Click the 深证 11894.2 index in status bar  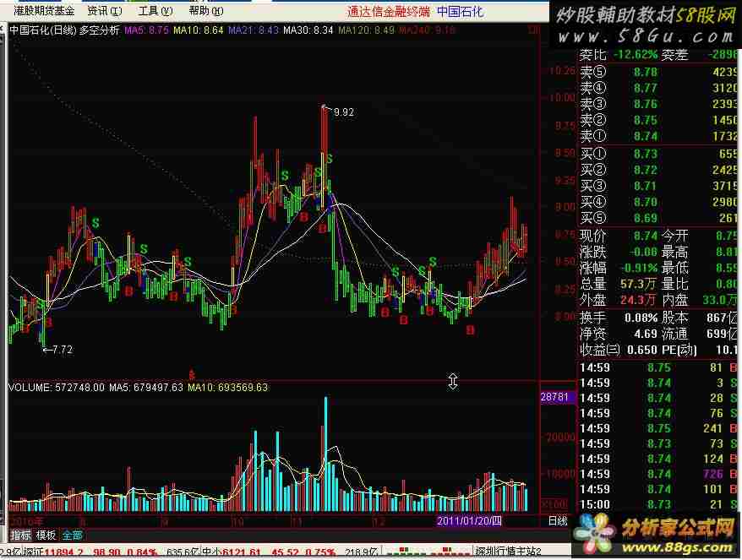(x=53, y=552)
